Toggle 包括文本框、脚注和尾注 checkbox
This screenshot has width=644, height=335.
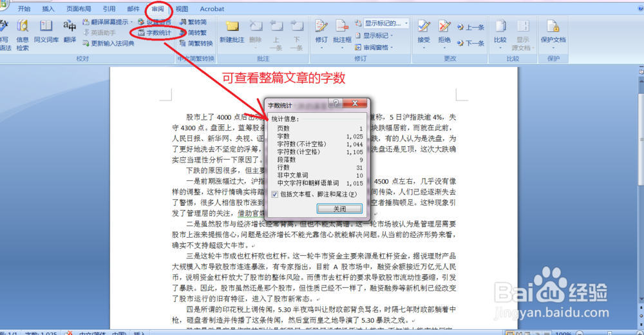tap(275, 195)
